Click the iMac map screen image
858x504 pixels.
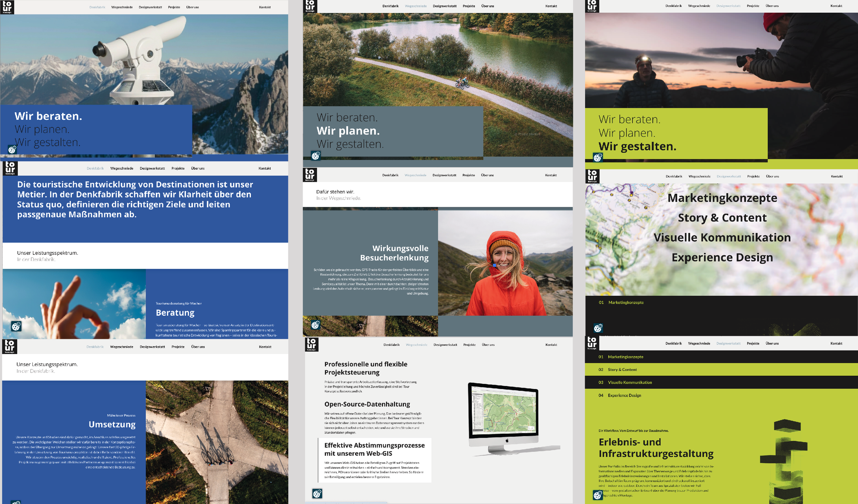click(503, 411)
